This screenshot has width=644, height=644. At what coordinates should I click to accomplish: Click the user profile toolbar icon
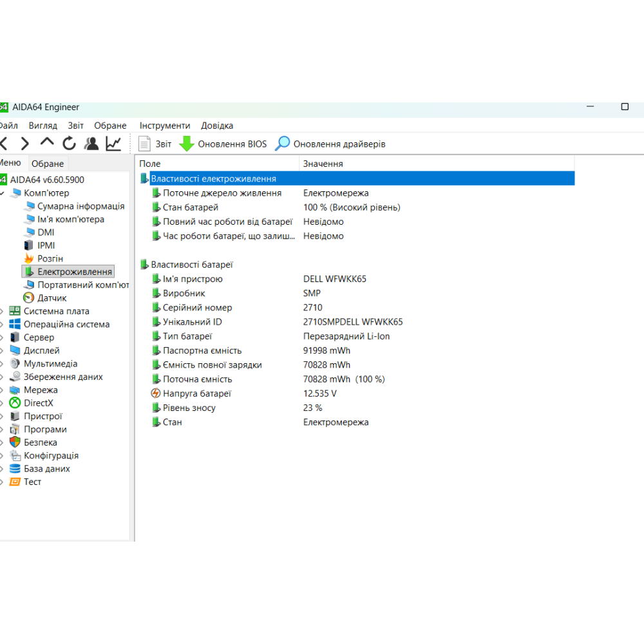point(91,144)
